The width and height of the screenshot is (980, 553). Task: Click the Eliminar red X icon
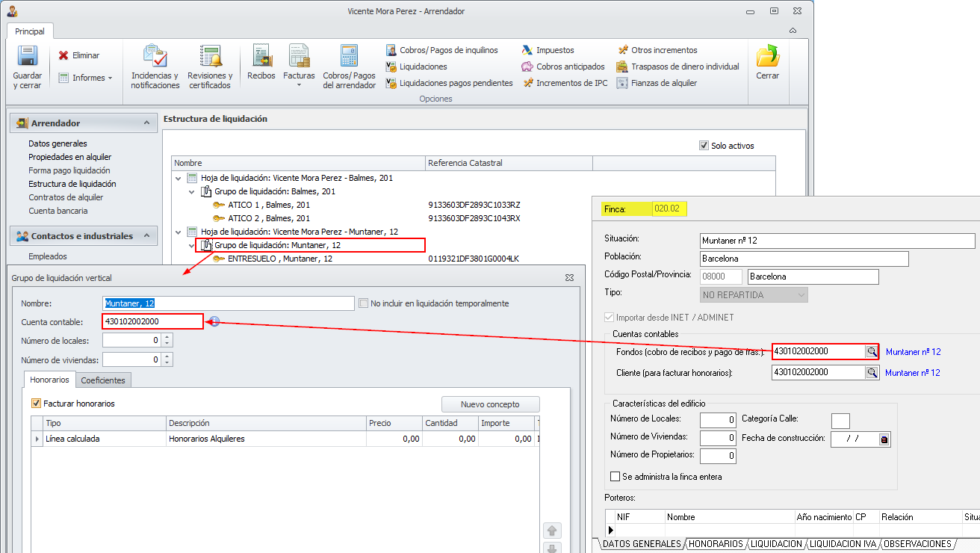coord(64,55)
